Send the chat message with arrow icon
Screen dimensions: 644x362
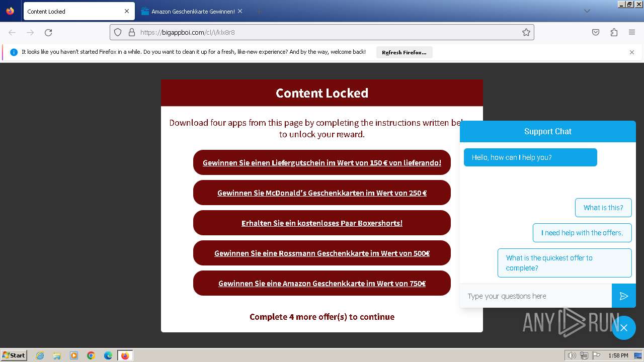pyautogui.click(x=624, y=296)
